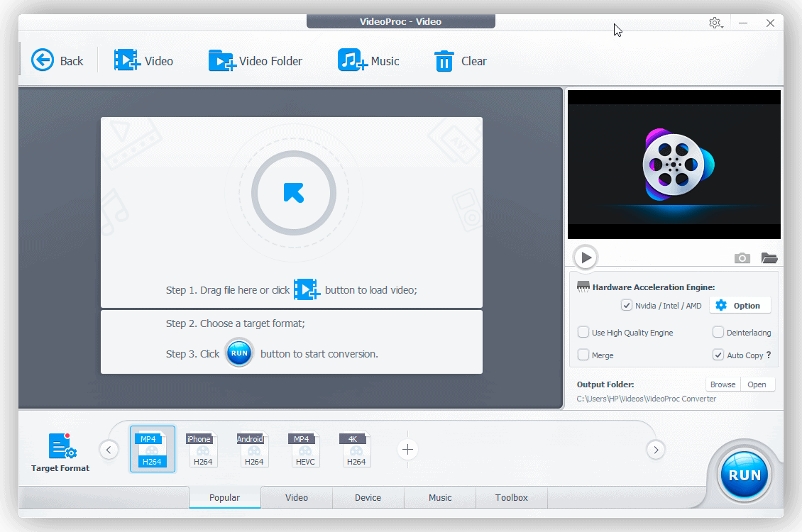
Task: Disable the Nvidia / Intel / AMD checkbox
Action: point(626,306)
